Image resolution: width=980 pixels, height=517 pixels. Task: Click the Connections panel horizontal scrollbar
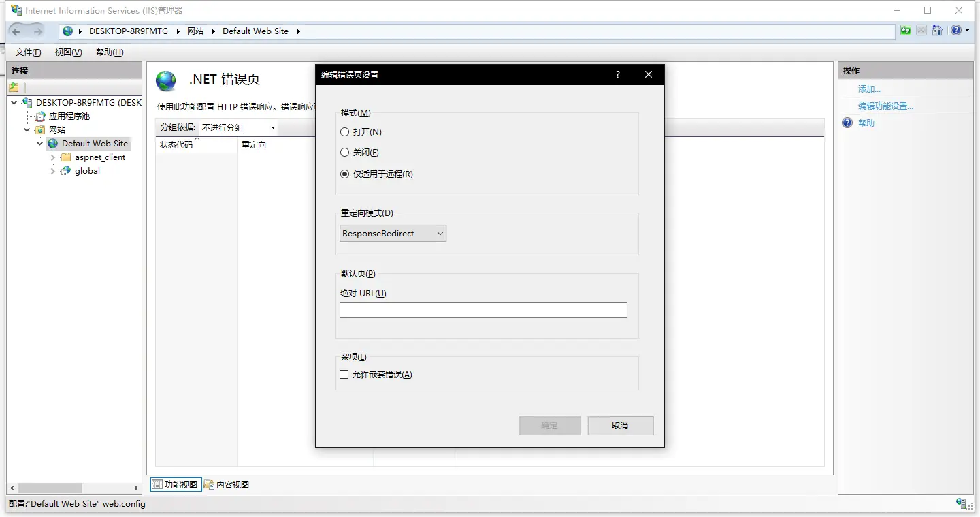50,488
